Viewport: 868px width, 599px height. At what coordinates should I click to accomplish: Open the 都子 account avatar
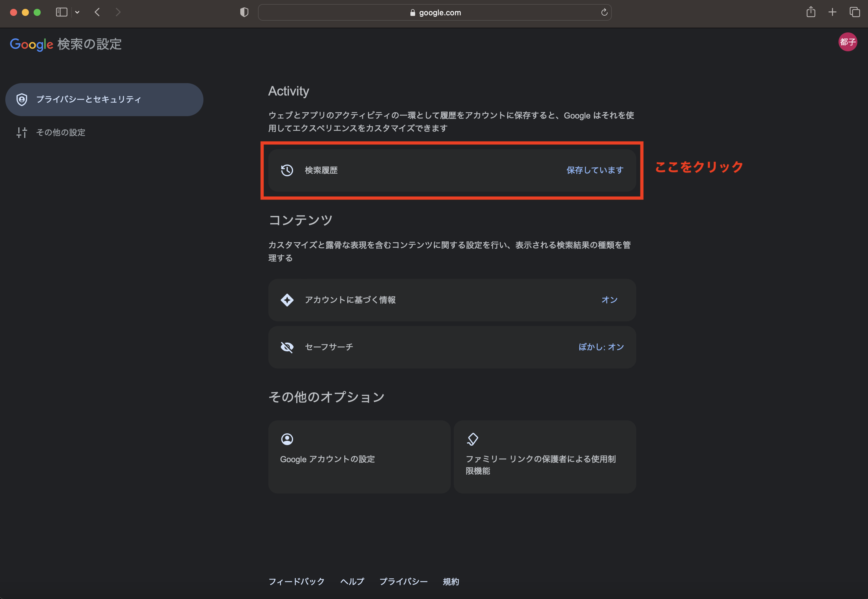848,42
